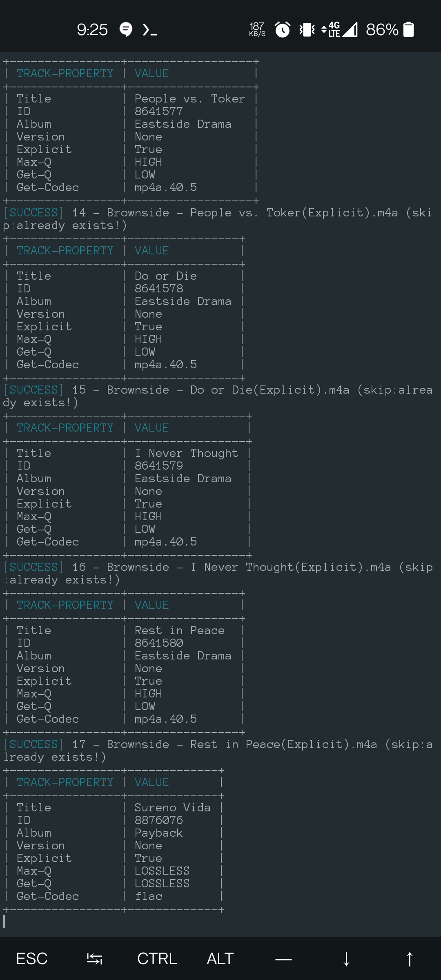This screenshot has height=980, width=441.
Task: Tap the vibrate mode status icon
Action: click(306, 29)
